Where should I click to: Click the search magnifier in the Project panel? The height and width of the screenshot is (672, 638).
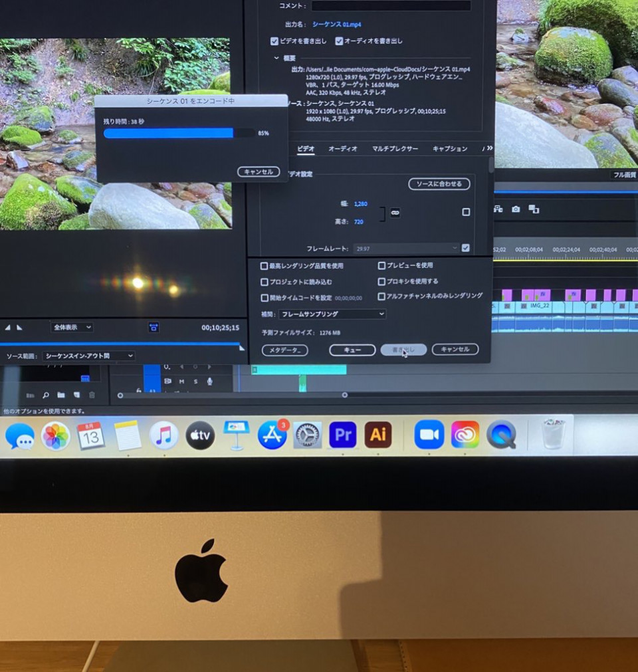pyautogui.click(x=46, y=395)
